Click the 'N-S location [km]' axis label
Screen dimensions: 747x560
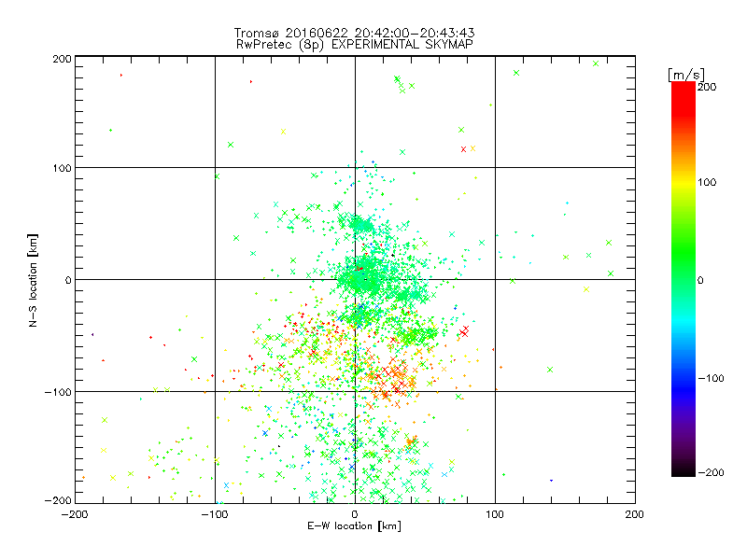click(x=33, y=280)
